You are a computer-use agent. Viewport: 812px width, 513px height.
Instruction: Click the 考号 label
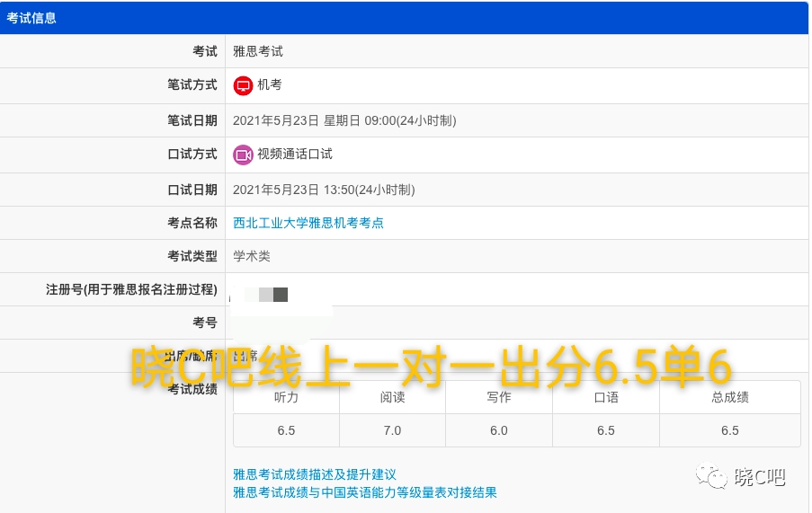pos(205,323)
